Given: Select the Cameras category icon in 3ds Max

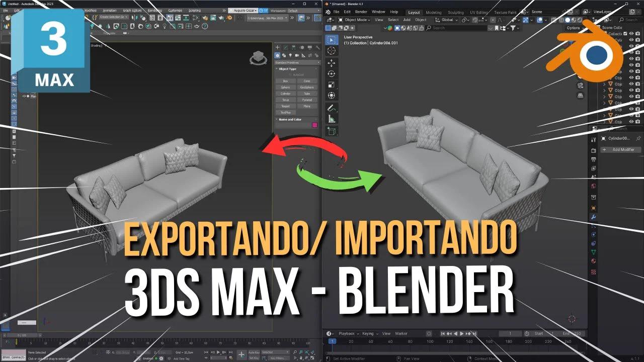Looking at the screenshot, I should click(x=297, y=55).
